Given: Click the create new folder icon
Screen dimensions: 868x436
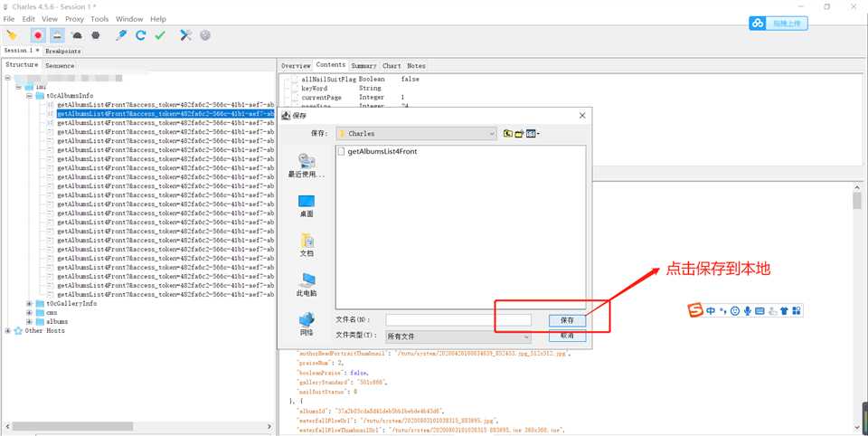Looking at the screenshot, I should point(519,134).
